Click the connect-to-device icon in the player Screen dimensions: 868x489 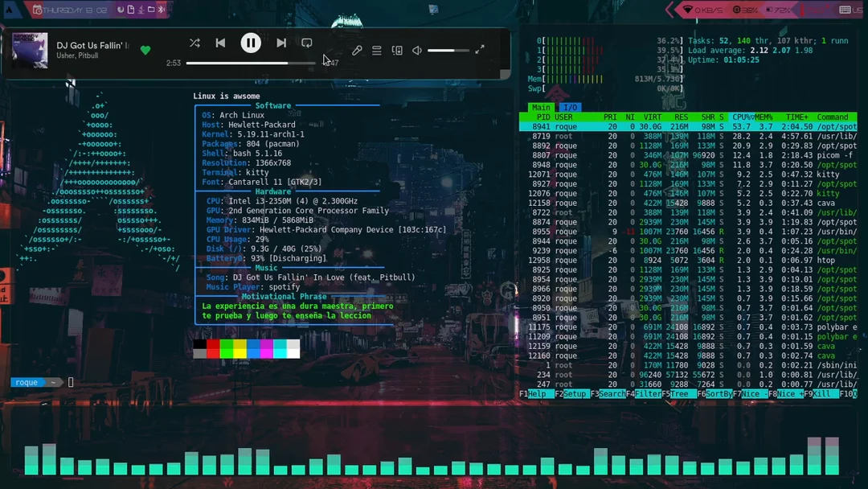[x=397, y=50]
